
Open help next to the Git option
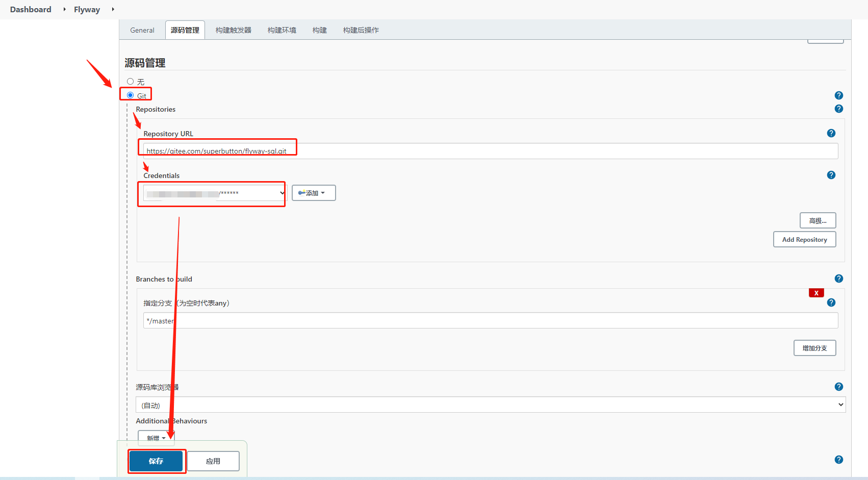coord(839,95)
